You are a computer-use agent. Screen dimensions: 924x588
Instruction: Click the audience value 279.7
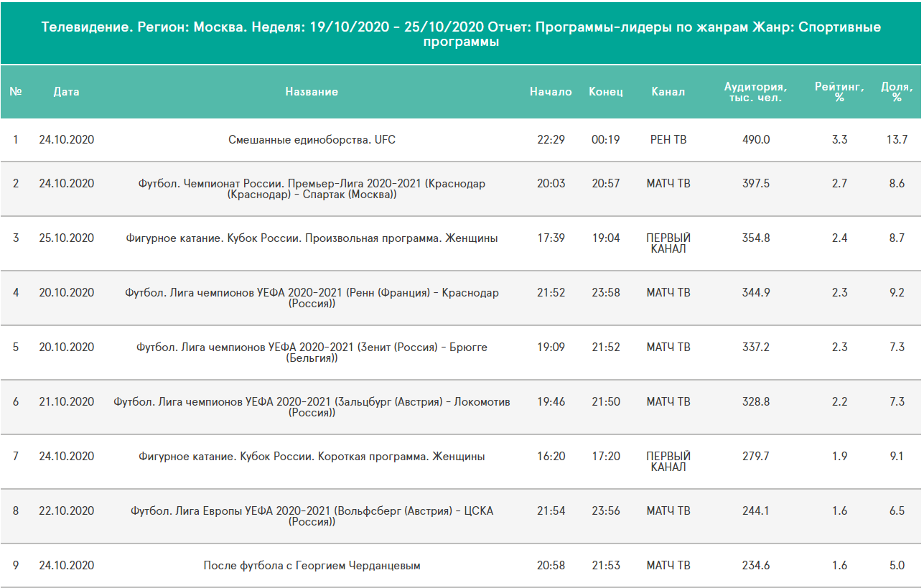pos(756,457)
